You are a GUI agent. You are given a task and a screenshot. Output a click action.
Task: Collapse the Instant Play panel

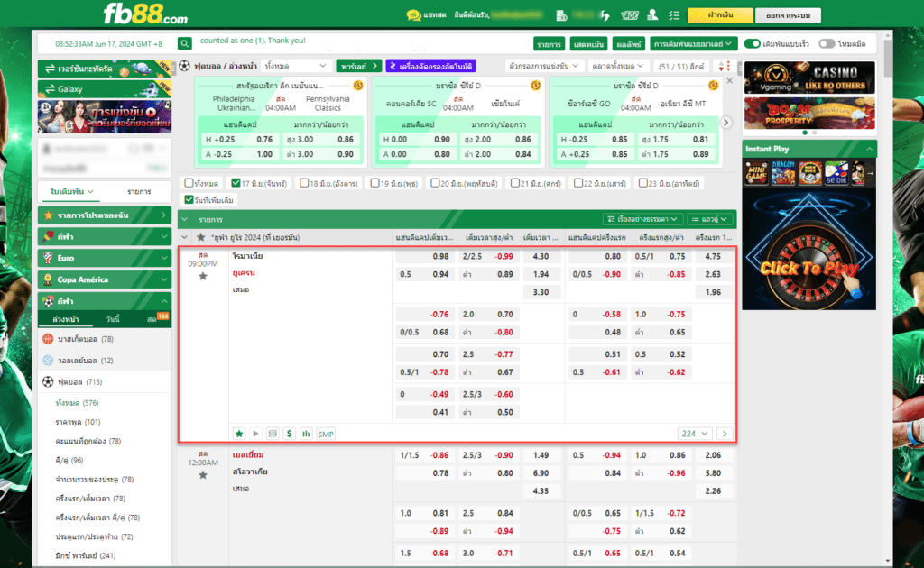(870, 149)
